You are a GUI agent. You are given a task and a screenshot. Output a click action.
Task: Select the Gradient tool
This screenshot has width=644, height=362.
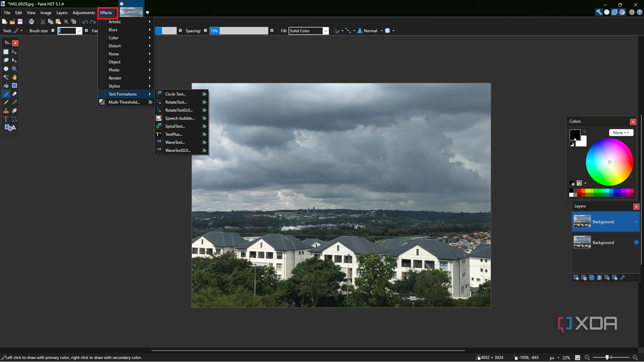point(14,86)
